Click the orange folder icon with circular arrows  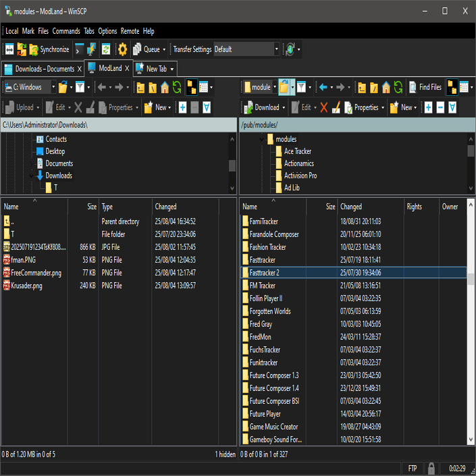tap(22, 49)
